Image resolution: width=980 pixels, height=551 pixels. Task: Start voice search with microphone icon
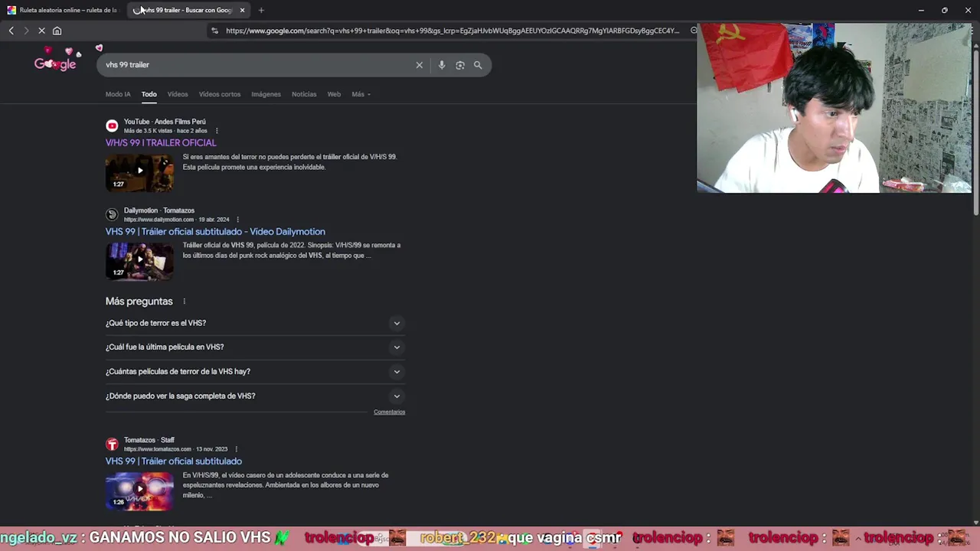click(442, 65)
